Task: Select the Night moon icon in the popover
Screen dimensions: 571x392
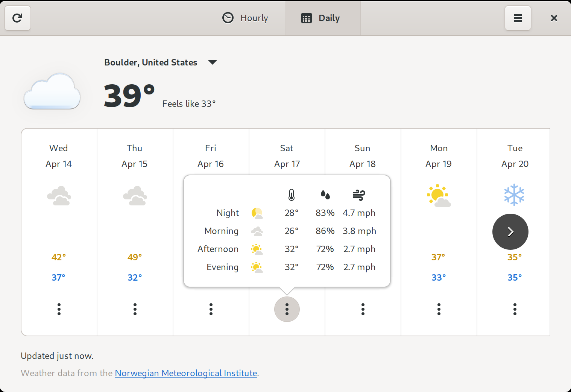Action: click(257, 213)
